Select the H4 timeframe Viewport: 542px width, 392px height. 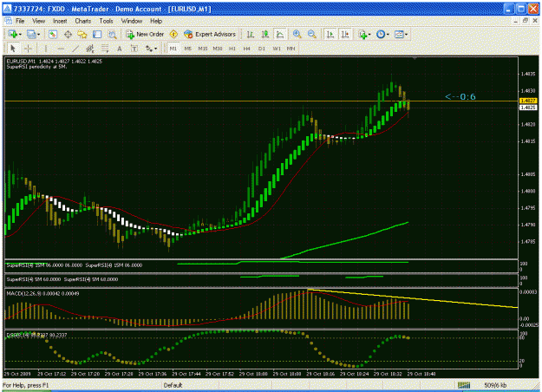pos(246,49)
